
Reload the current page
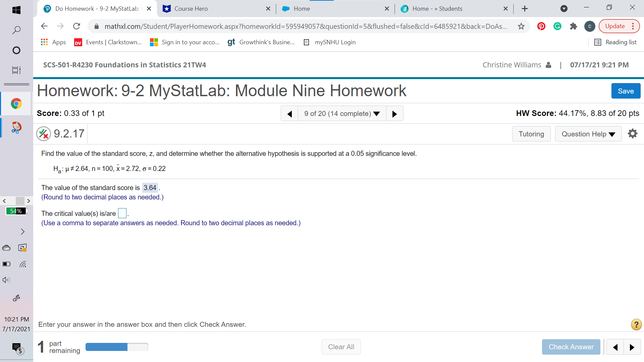tap(76, 26)
